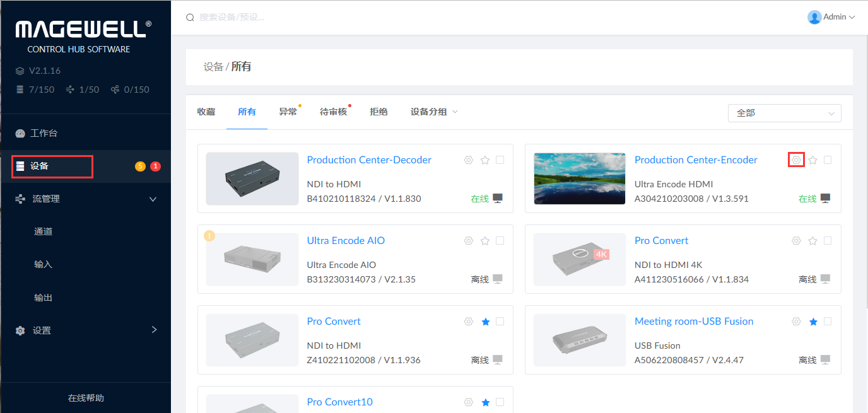This screenshot has height=413, width=868.
Task: Unfavorite the Pro Convert Z410221102008 blue star
Action: [485, 322]
